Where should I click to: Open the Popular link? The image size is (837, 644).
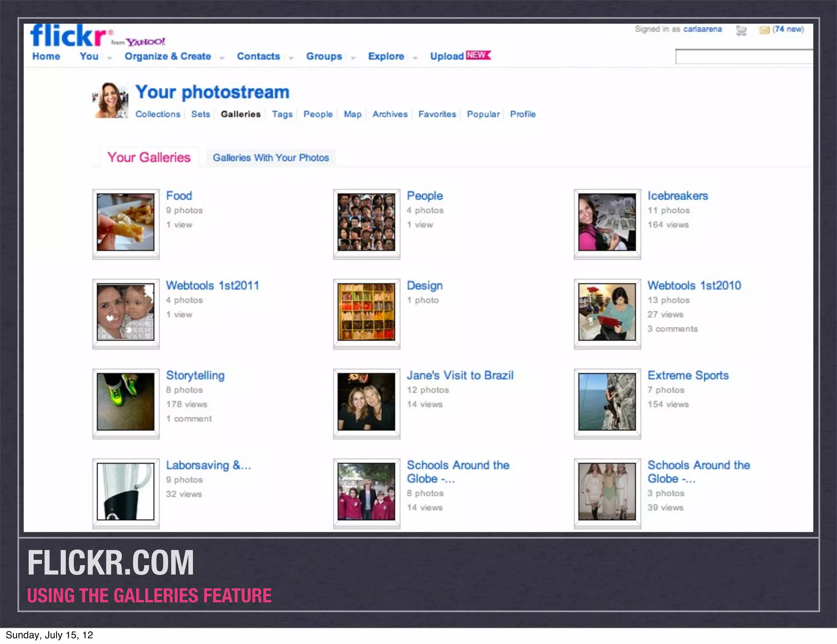tap(483, 114)
